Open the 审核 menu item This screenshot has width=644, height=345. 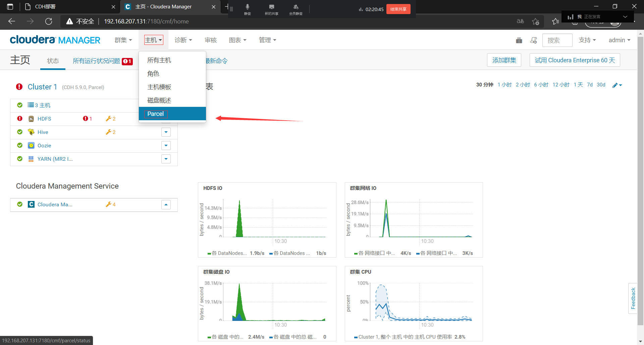tap(211, 40)
